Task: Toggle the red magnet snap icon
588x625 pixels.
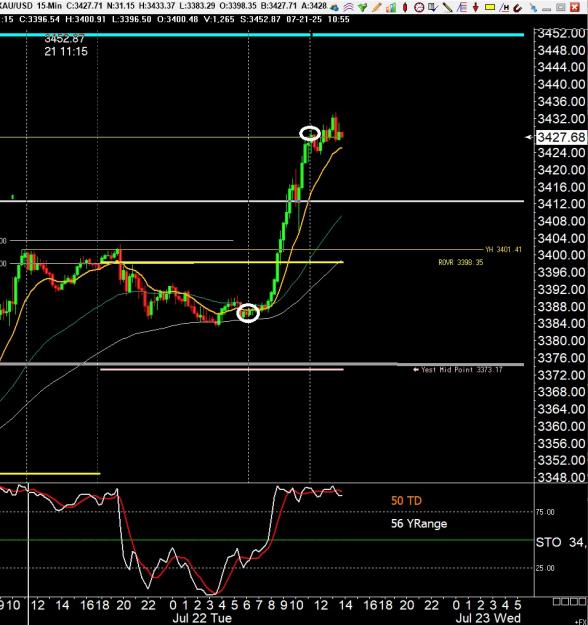Action: (x=517, y=8)
